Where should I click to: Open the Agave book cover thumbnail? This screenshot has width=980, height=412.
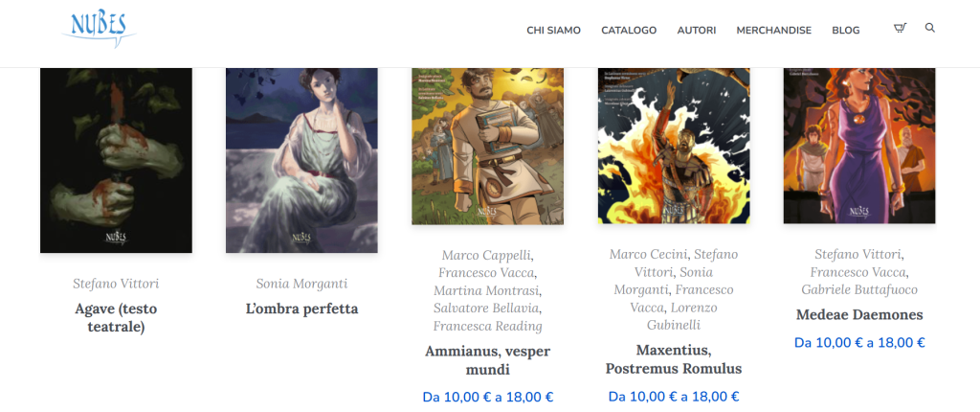[116, 160]
